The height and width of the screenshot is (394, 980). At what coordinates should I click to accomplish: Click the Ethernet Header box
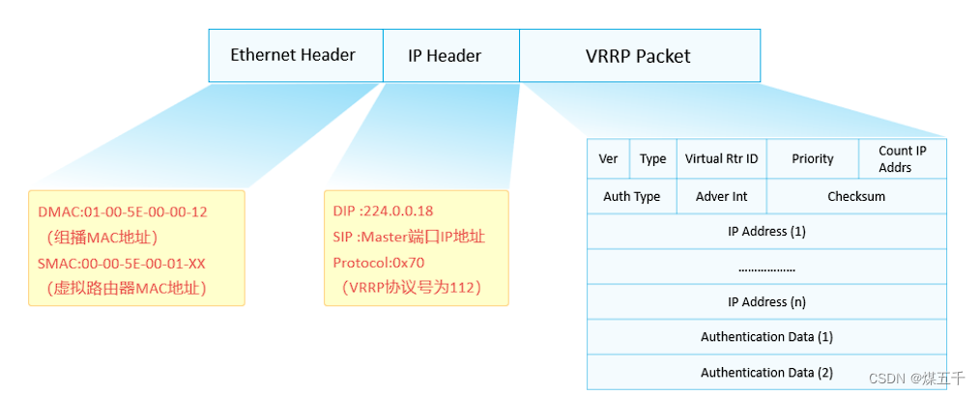[296, 55]
